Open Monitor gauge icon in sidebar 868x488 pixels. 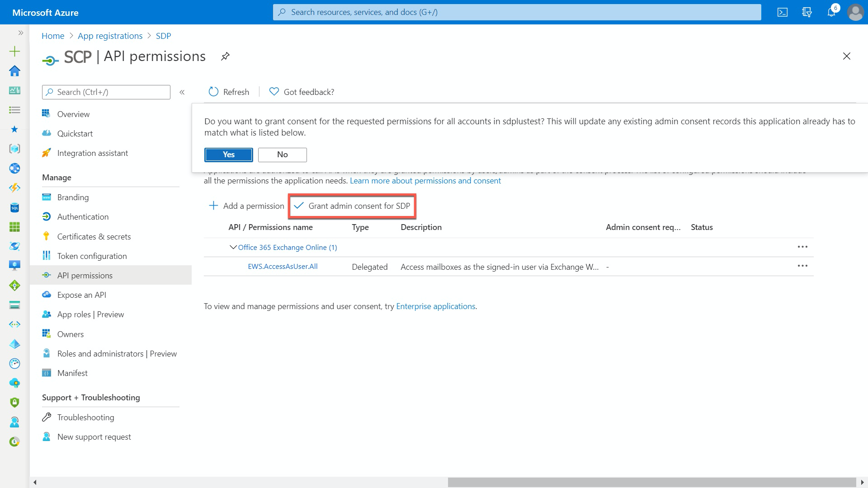pos(14,363)
